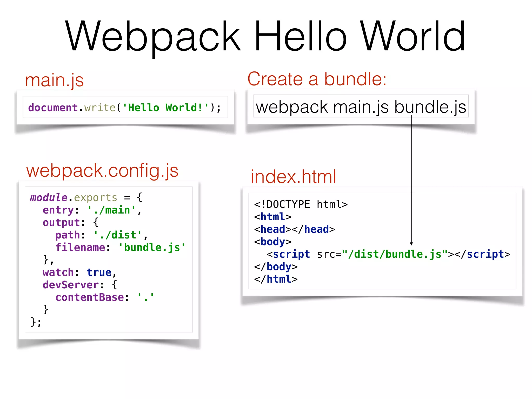Viewport: 532px width, 399px height.
Task: Select the path: './dist' line
Action: pos(102,235)
